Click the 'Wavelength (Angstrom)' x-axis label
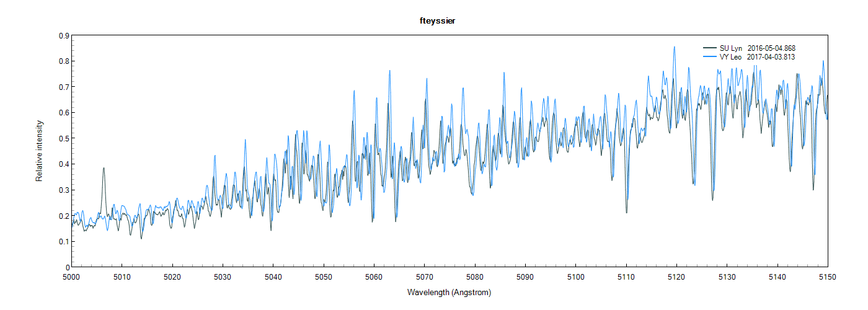Viewport: 868px width, 310px height. (449, 292)
